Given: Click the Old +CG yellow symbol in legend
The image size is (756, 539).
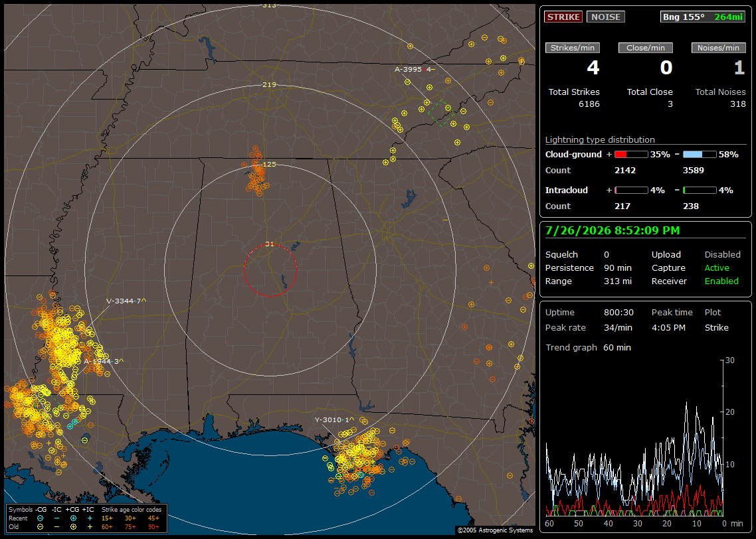Looking at the screenshot, I should pos(73,527).
